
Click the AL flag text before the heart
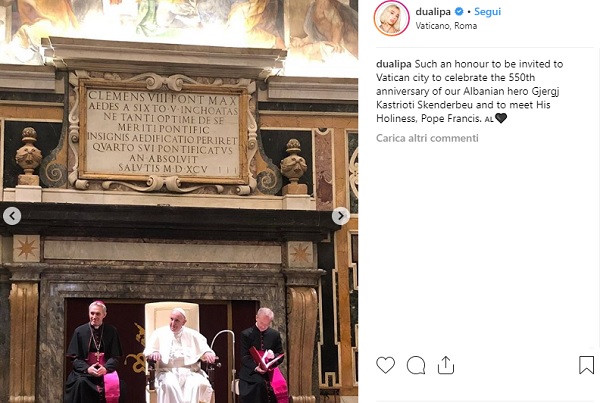489,119
